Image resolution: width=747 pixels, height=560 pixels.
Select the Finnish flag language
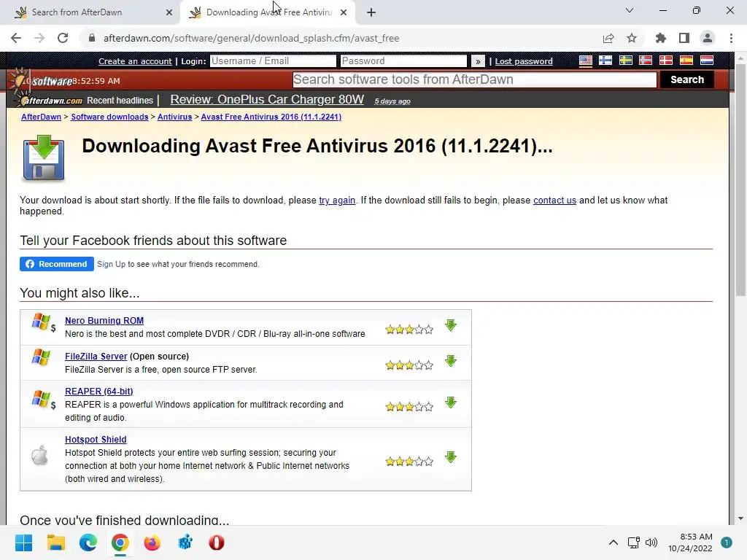(x=605, y=61)
